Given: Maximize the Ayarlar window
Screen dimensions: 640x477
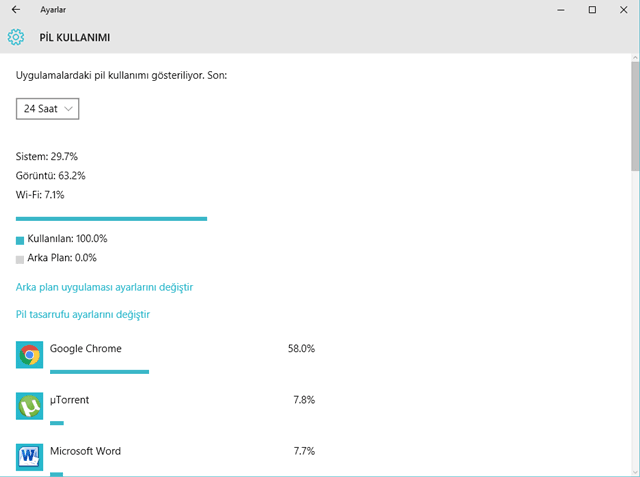Looking at the screenshot, I should 592,9.
